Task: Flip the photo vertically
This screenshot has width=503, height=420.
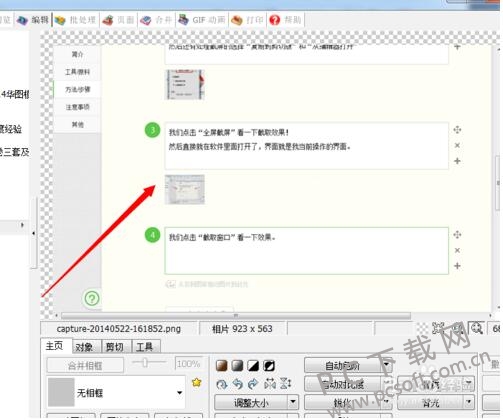Action: [285, 384]
